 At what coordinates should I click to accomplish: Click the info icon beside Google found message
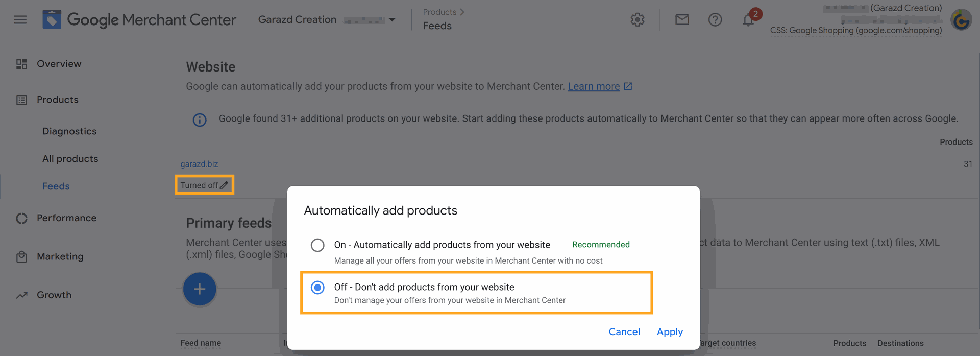[200, 120]
